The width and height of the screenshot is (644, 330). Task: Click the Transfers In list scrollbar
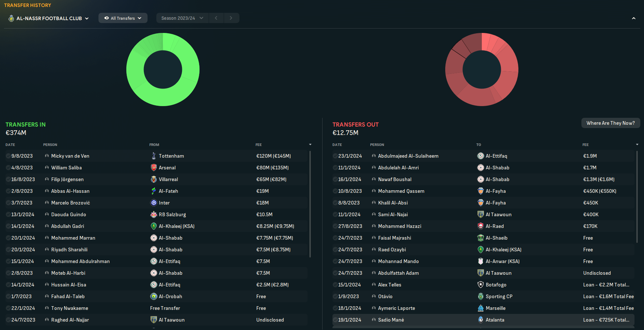310,204
